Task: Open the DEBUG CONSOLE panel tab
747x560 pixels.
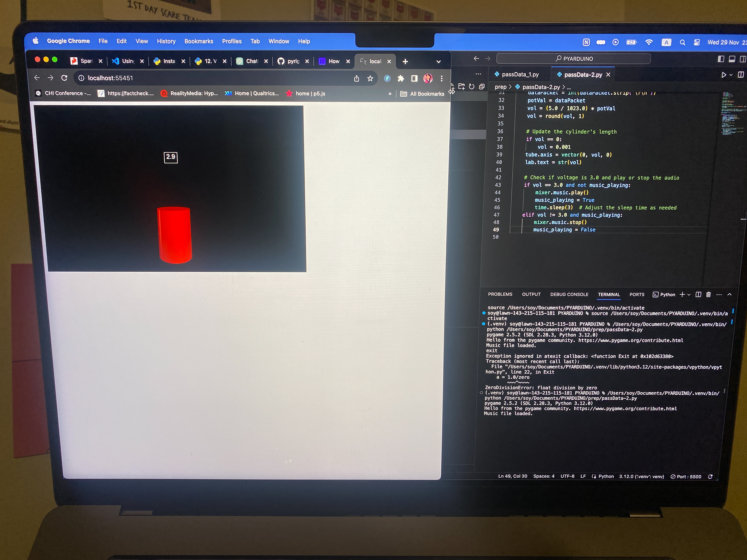Action: pos(569,294)
